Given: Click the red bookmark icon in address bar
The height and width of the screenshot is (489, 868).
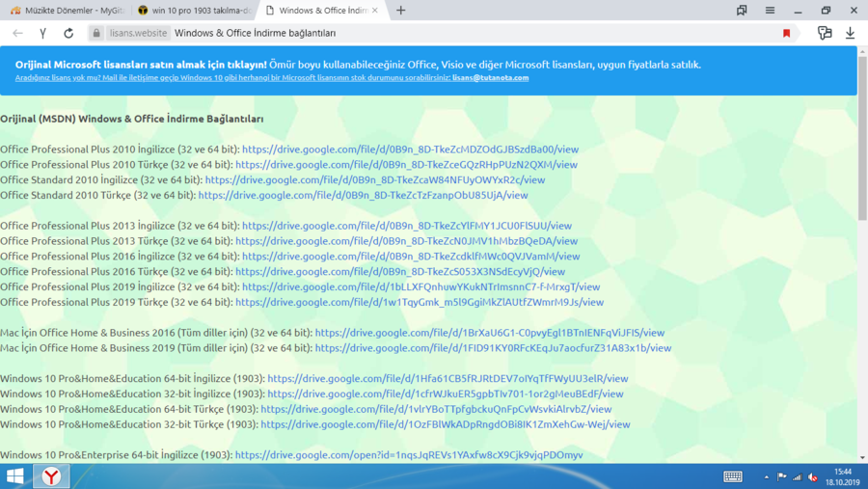Looking at the screenshot, I should (786, 33).
